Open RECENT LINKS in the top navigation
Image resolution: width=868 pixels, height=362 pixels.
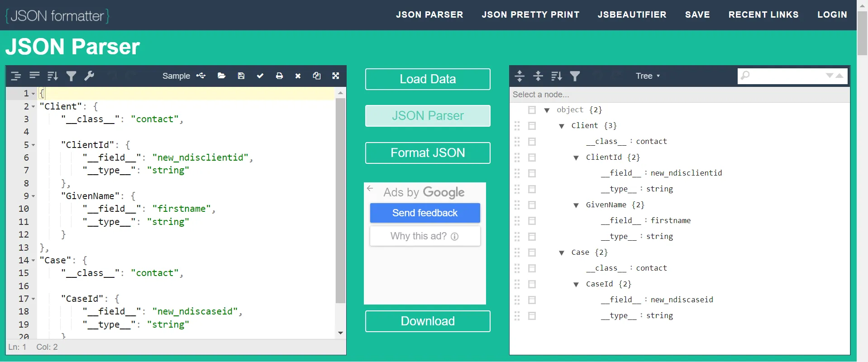tap(763, 14)
